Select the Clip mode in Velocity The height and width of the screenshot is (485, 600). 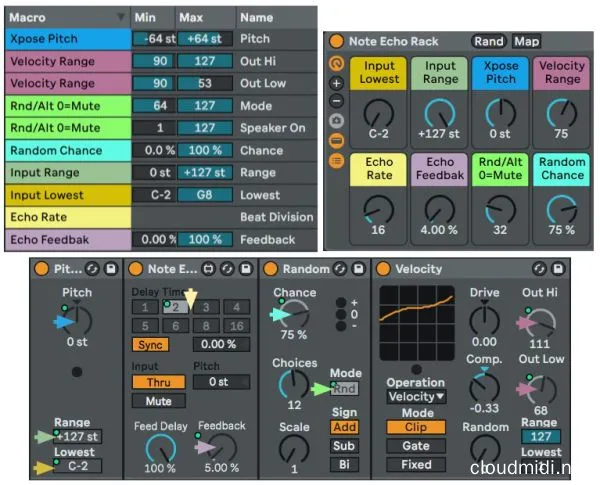(416, 427)
